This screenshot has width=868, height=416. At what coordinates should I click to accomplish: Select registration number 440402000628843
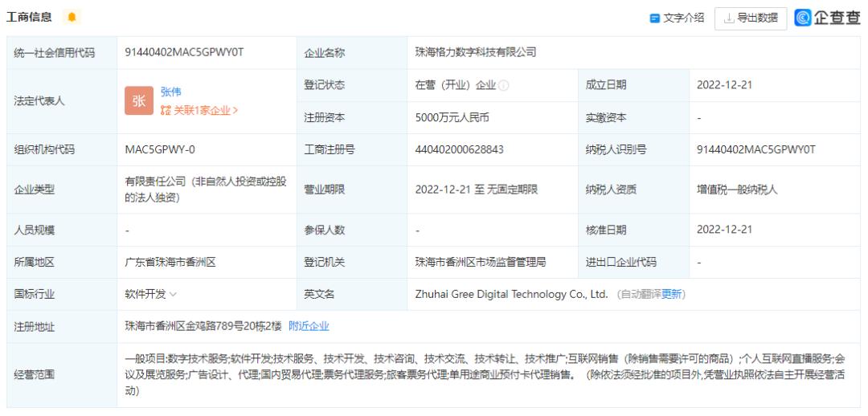click(x=460, y=149)
